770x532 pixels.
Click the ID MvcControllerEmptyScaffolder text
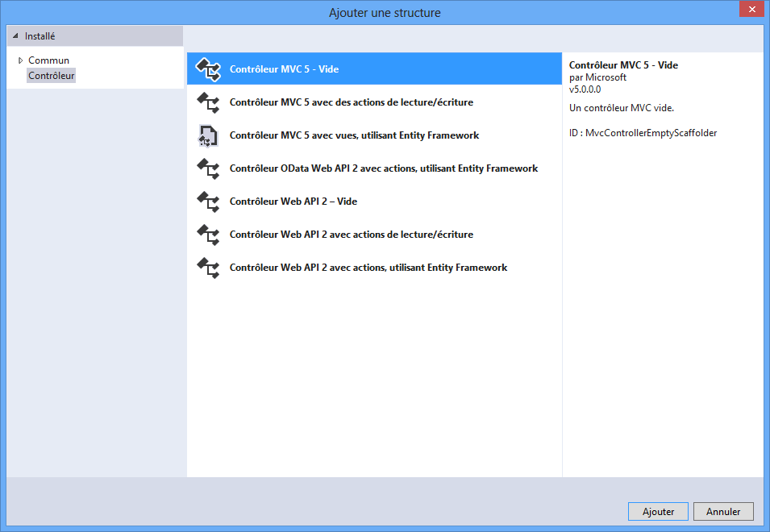point(643,133)
